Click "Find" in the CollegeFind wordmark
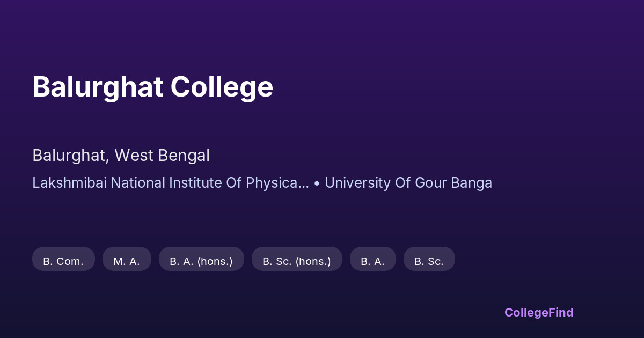644x338 pixels. click(x=561, y=312)
